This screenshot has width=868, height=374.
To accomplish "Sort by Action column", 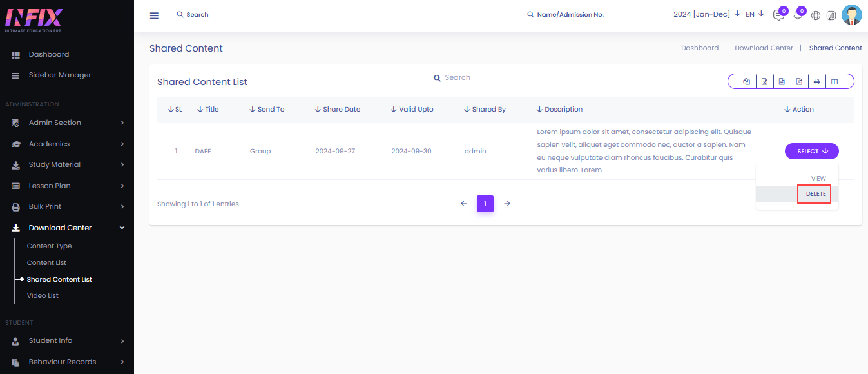I will click(799, 110).
